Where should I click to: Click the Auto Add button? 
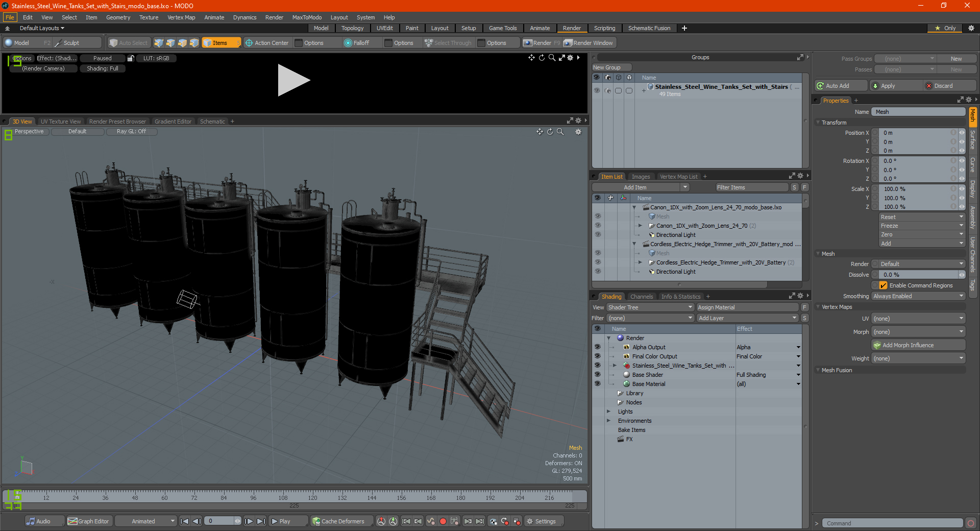[x=841, y=86]
